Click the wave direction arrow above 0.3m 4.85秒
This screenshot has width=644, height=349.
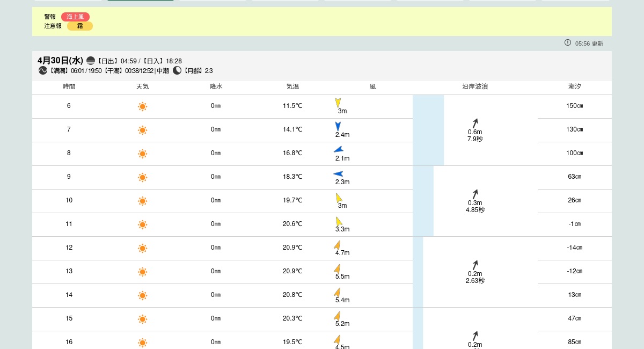coord(475,194)
